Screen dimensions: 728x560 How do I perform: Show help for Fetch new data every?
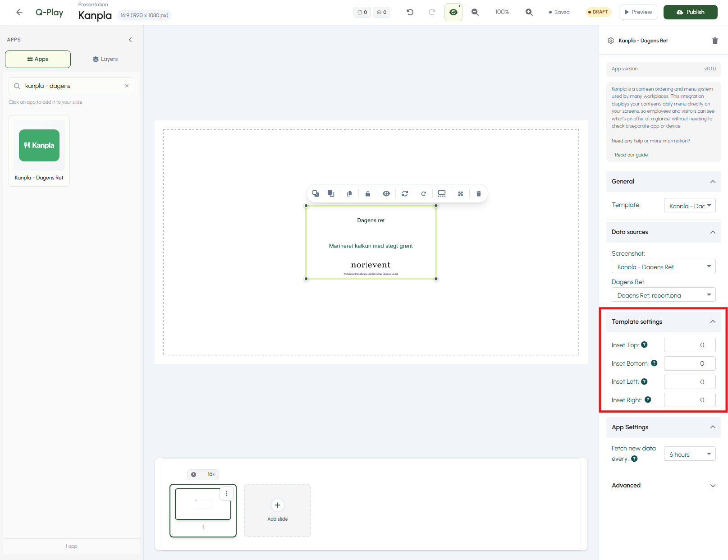pyautogui.click(x=634, y=459)
